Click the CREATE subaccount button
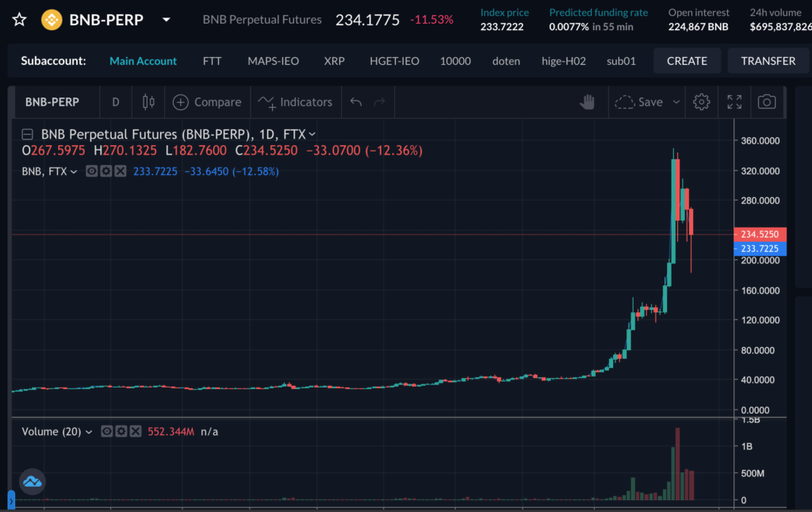The image size is (812, 512). click(x=687, y=61)
